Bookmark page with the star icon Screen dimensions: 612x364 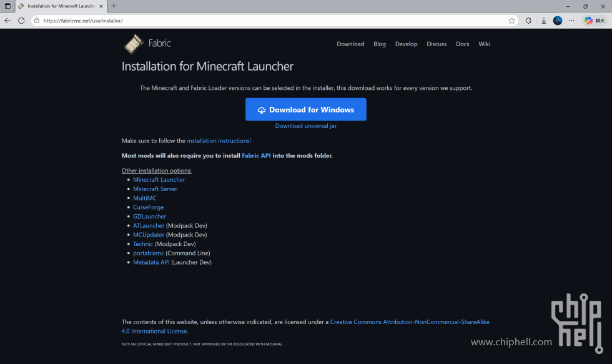[511, 21]
